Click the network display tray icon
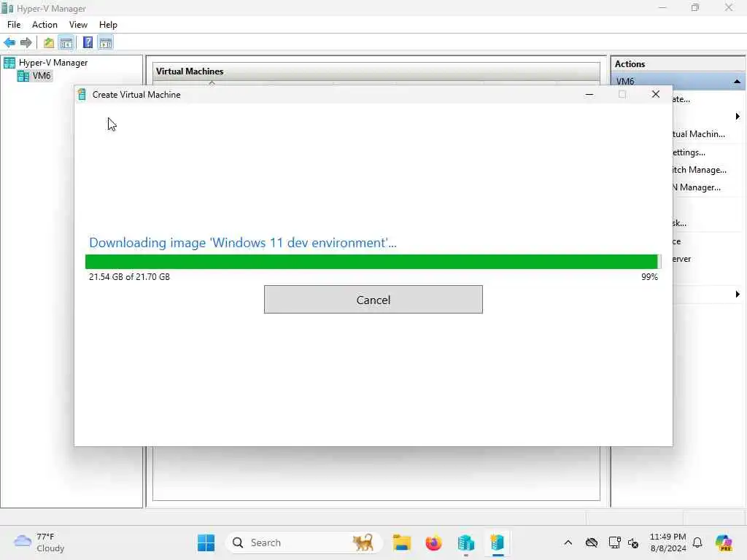The width and height of the screenshot is (747, 560). point(614,542)
